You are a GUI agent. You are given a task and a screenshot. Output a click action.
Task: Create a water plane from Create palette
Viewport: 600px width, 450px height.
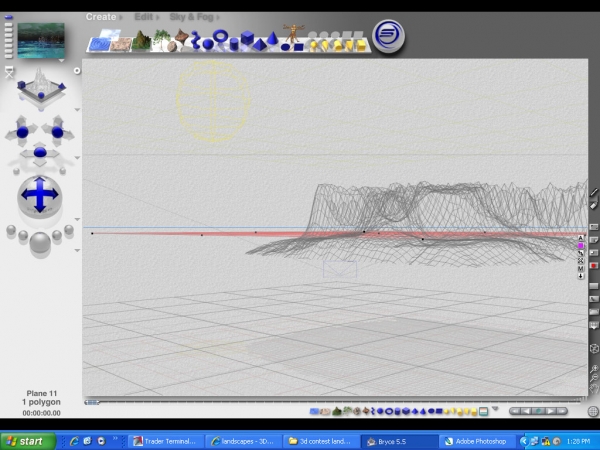click(x=99, y=44)
